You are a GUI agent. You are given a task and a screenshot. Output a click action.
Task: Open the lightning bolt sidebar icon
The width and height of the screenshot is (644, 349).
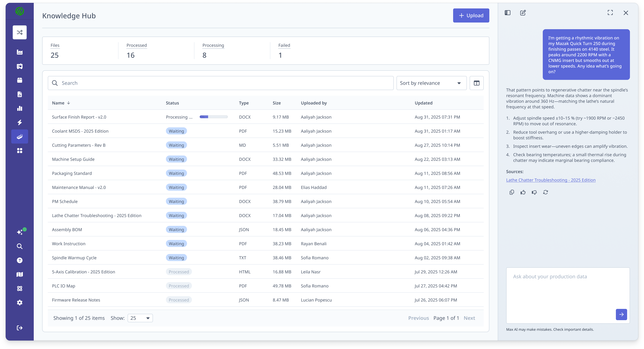20,122
